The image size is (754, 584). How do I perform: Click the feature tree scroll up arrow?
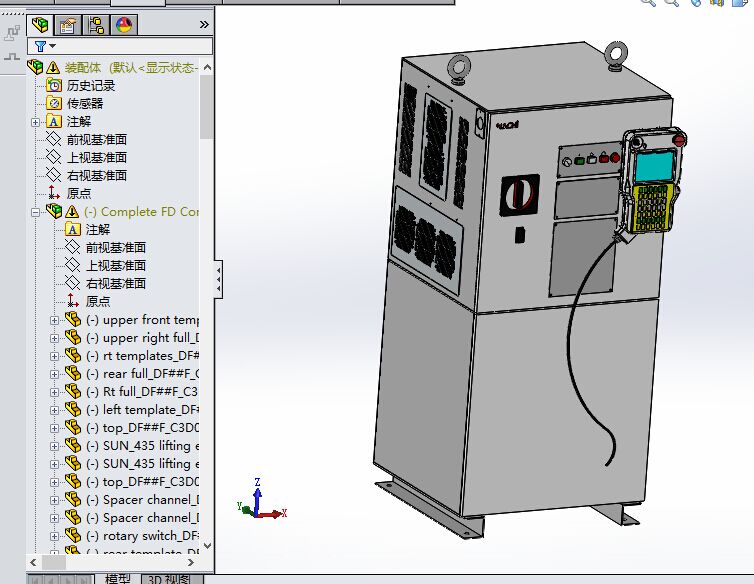click(207, 67)
